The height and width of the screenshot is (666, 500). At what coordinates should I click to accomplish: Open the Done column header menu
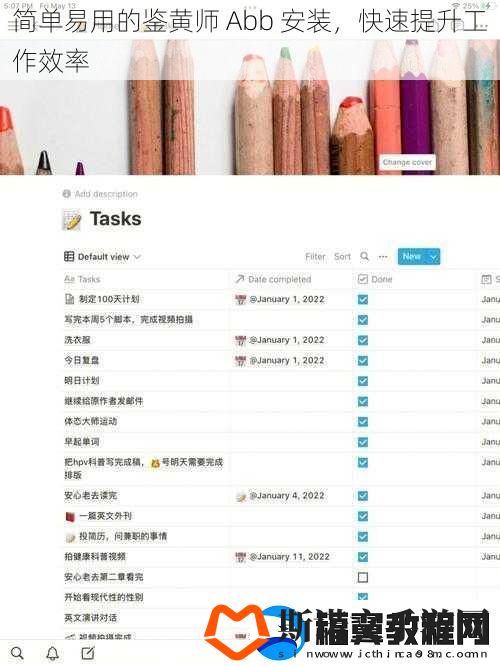point(375,279)
